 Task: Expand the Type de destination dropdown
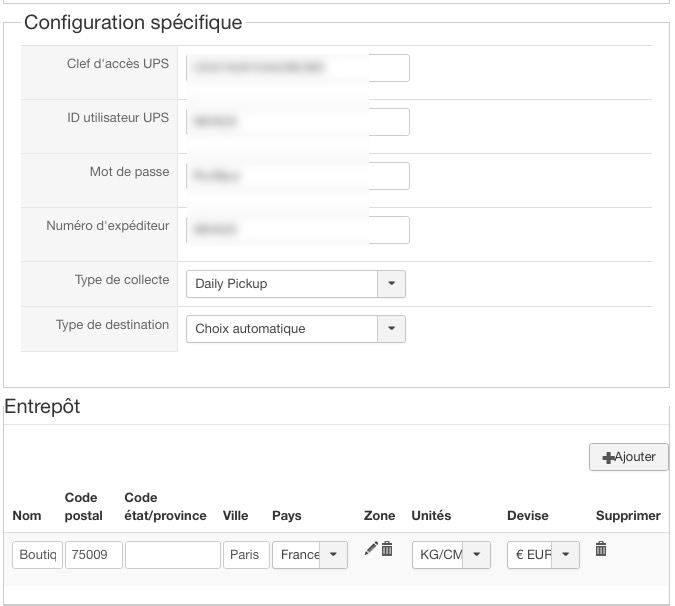391,329
